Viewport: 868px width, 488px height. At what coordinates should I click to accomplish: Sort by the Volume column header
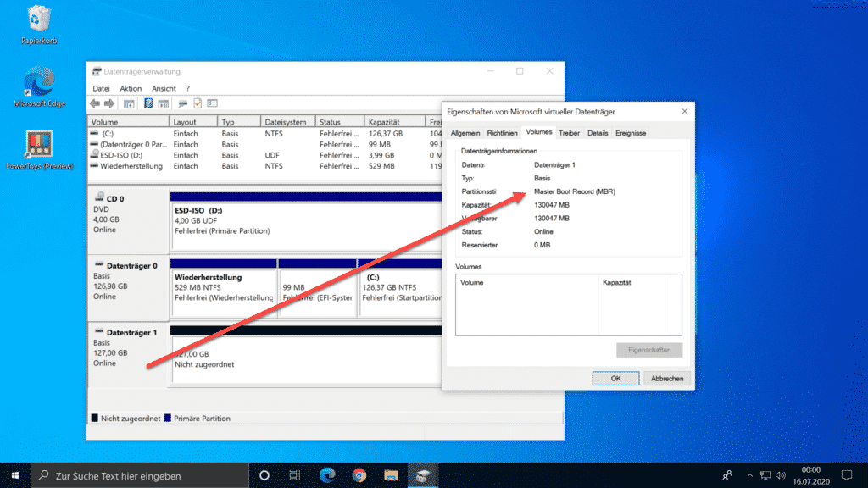tap(129, 122)
